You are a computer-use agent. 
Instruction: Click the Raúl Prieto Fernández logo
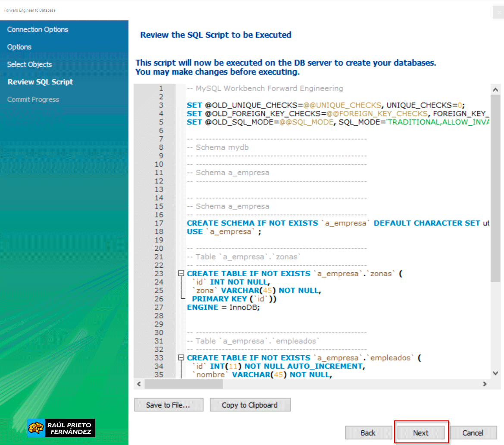coord(61,427)
